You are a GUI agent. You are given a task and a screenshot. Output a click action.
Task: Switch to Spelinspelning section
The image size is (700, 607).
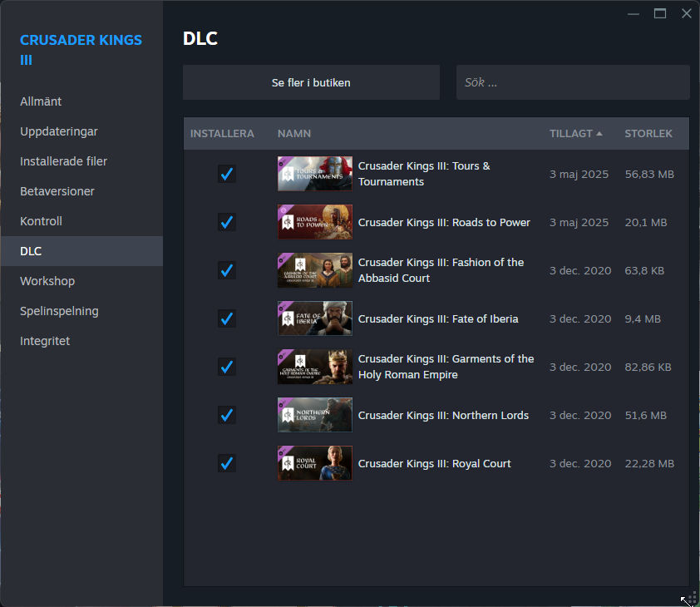coord(81,311)
